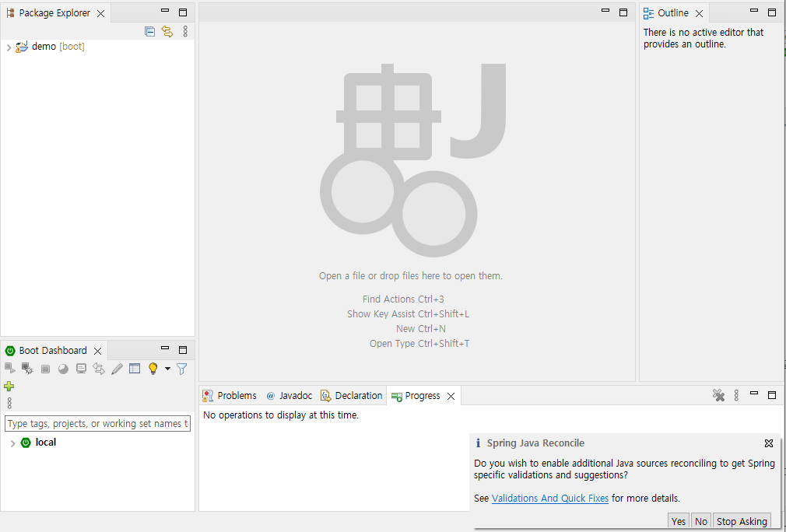The height and width of the screenshot is (532, 786).
Task: Switch to the Javadoc tab
Action: tap(289, 396)
